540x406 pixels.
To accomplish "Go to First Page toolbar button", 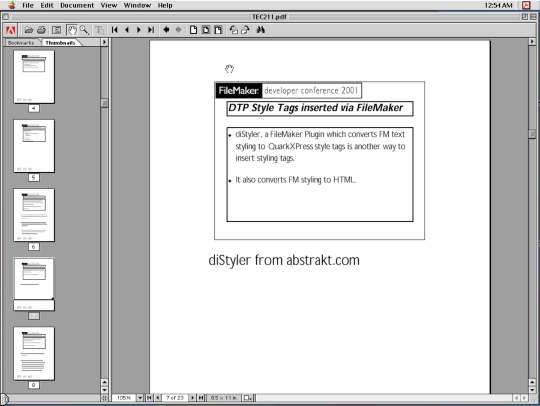I will 115,30.
